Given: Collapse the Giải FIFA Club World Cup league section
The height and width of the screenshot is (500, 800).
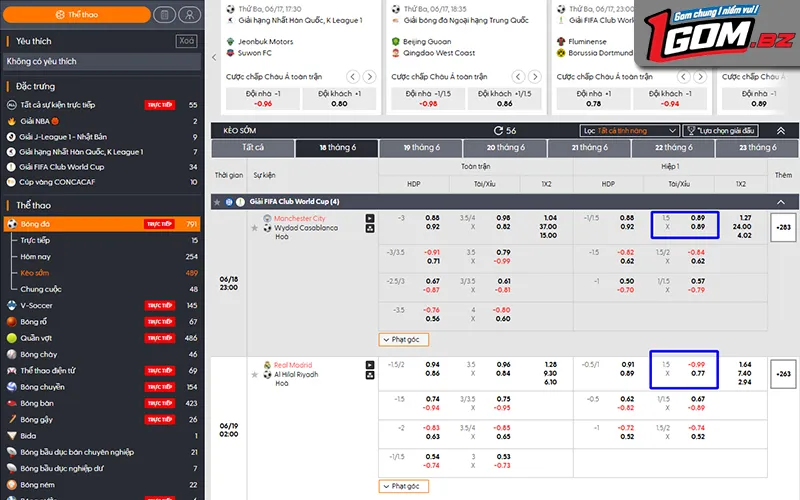Looking at the screenshot, I should coord(781,202).
